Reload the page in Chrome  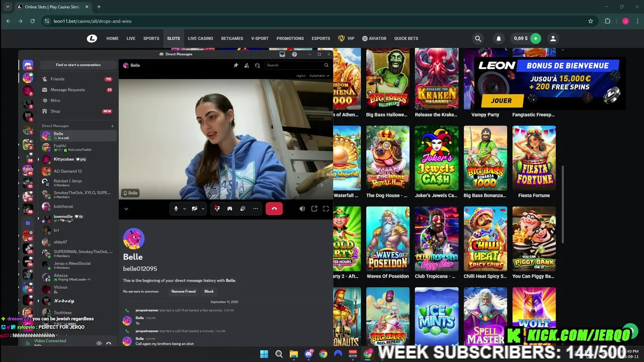(32, 21)
